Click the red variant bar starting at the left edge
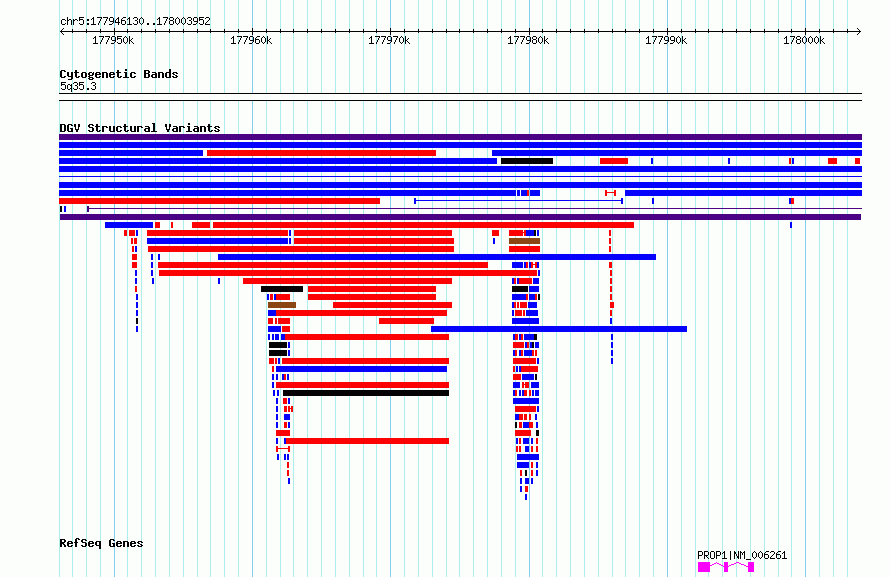This screenshot has width=890, height=577. [x=220, y=201]
